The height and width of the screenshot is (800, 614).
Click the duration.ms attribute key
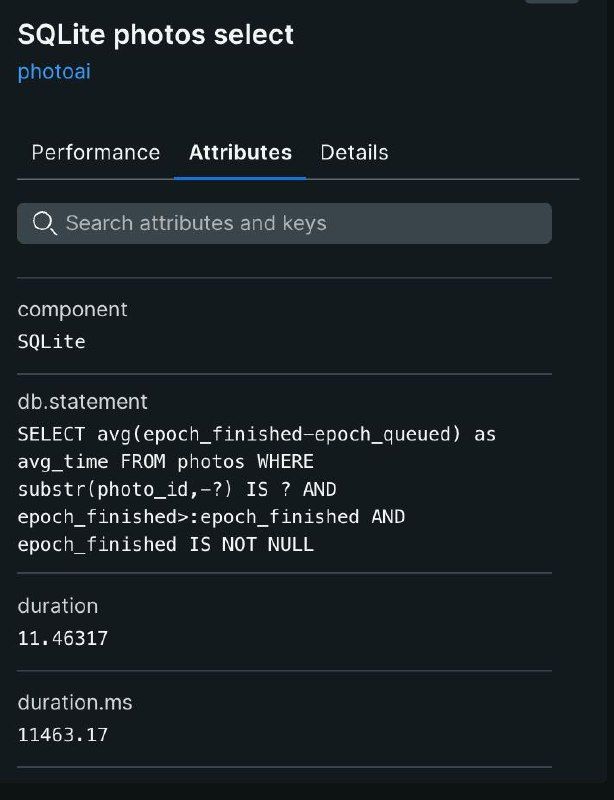point(75,703)
